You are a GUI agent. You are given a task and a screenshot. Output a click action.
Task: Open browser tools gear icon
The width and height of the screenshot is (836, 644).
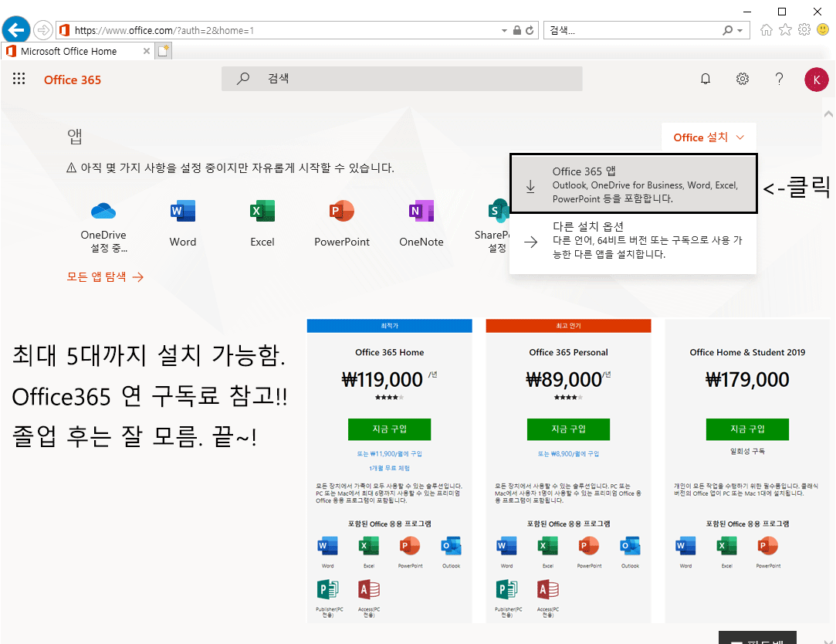pyautogui.click(x=804, y=30)
